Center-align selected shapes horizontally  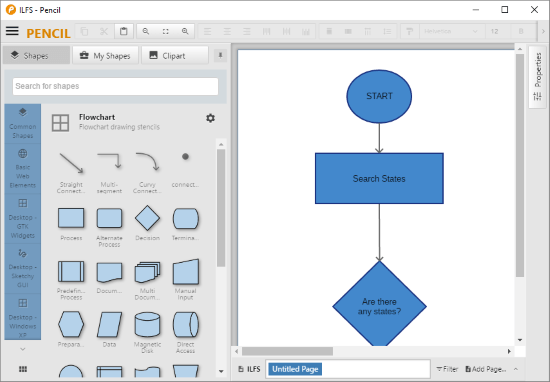(x=227, y=31)
